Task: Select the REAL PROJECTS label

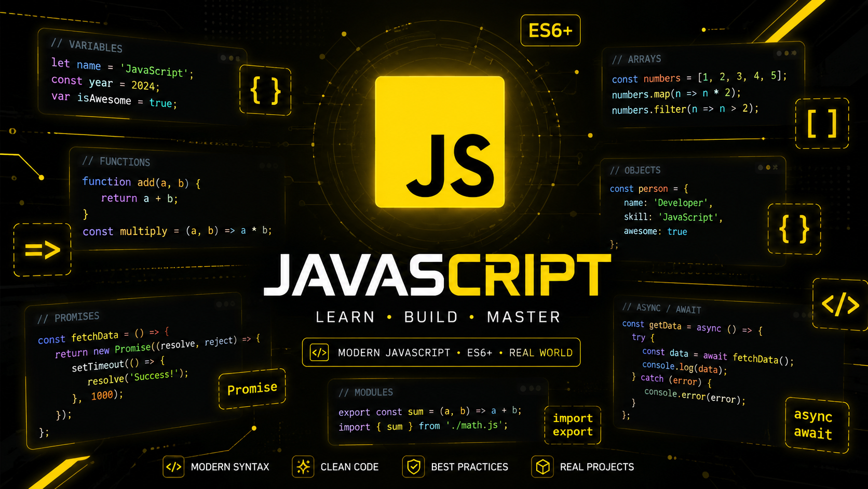Action: tap(597, 467)
